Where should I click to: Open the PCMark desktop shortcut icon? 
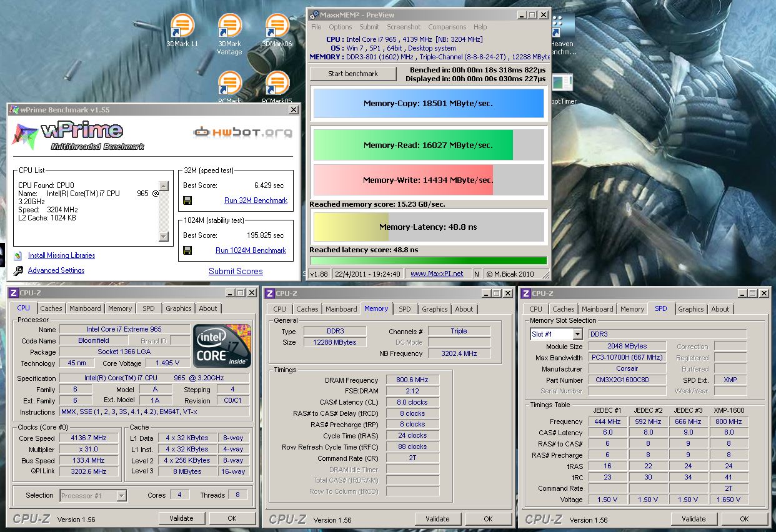click(230, 84)
